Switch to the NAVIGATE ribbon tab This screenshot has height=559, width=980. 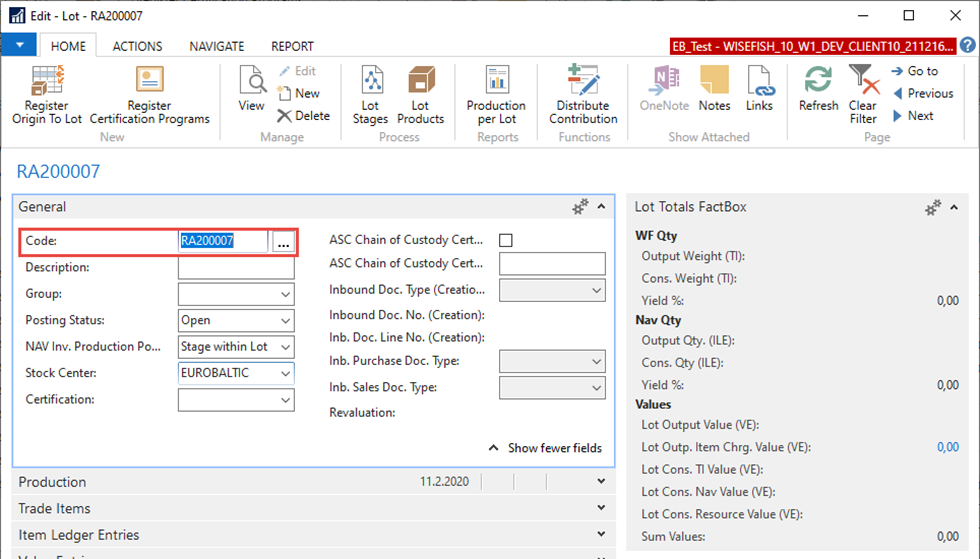click(217, 46)
